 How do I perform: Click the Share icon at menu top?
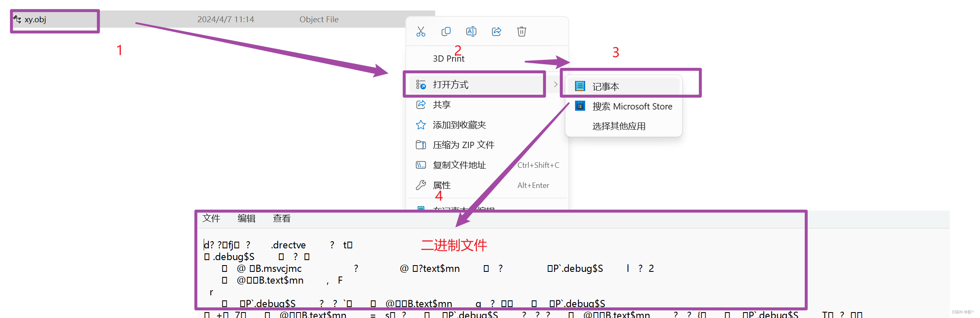coord(497,31)
